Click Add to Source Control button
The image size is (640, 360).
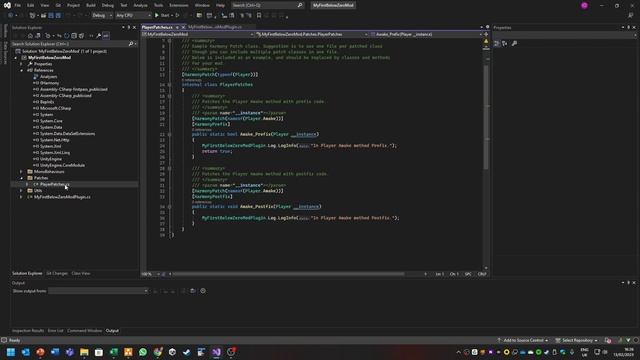click(x=523, y=340)
